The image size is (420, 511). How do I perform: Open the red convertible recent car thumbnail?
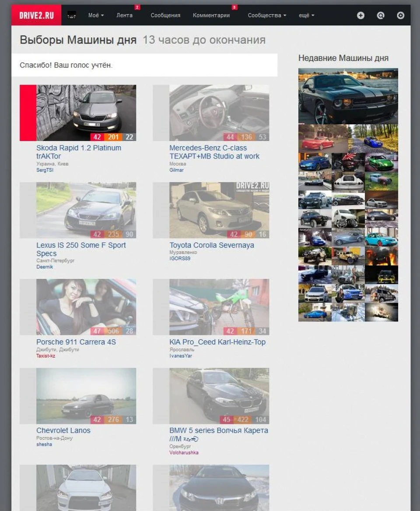[x=323, y=139]
